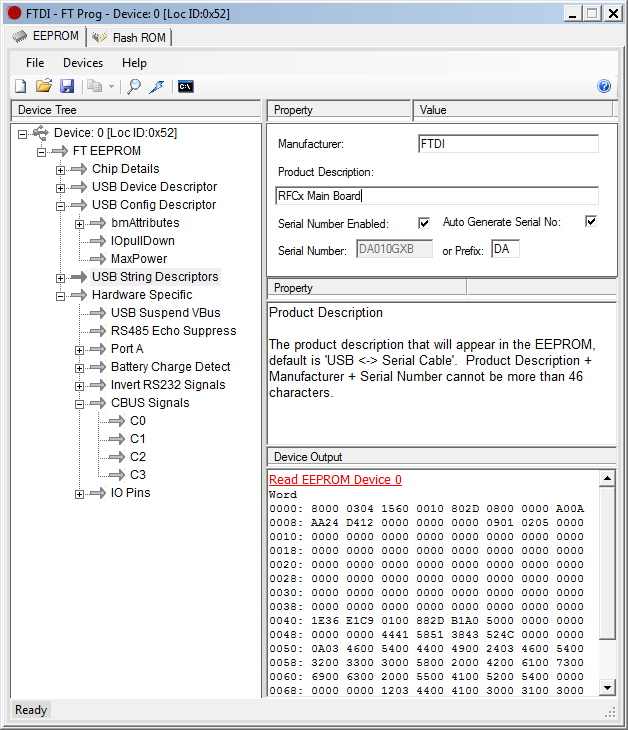Click the serial Prefix field containing DA
Viewport: 628px width, 730px height.
click(505, 249)
